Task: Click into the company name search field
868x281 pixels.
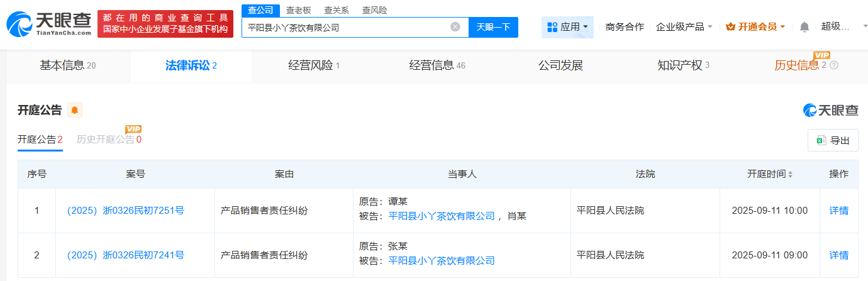Action: tap(346, 27)
